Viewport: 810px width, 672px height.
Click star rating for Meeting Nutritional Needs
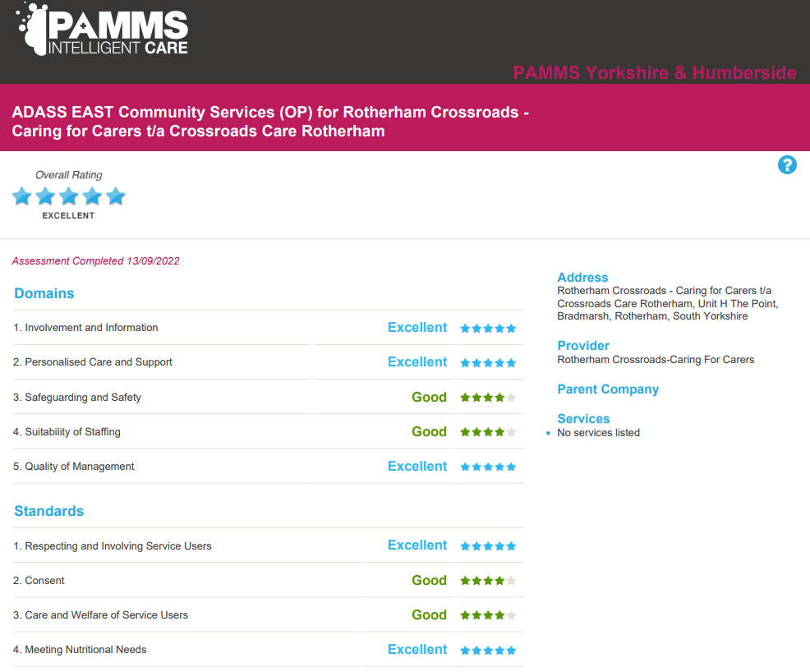click(488, 651)
